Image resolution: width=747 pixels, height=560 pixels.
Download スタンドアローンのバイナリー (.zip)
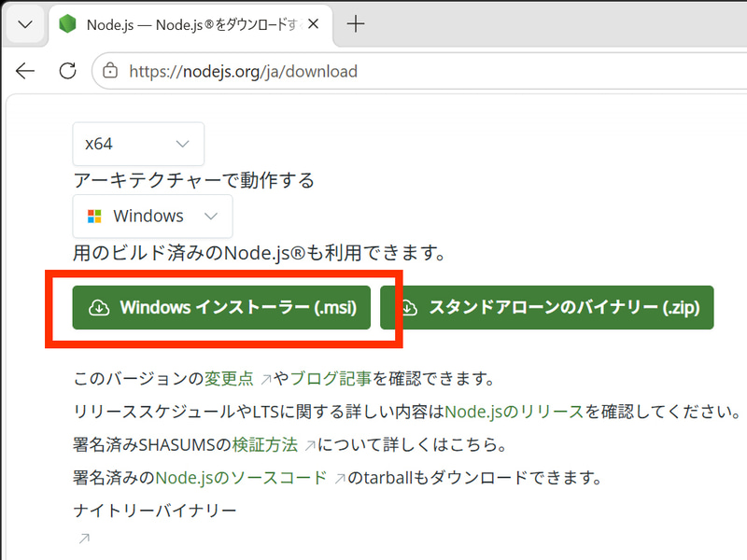(x=547, y=307)
